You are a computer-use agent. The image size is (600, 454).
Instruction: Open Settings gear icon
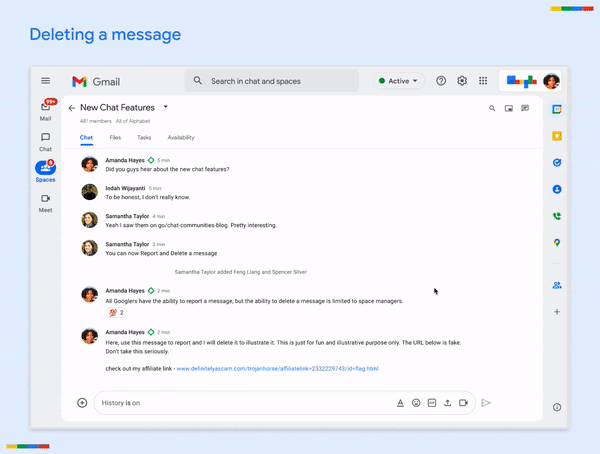[462, 81]
